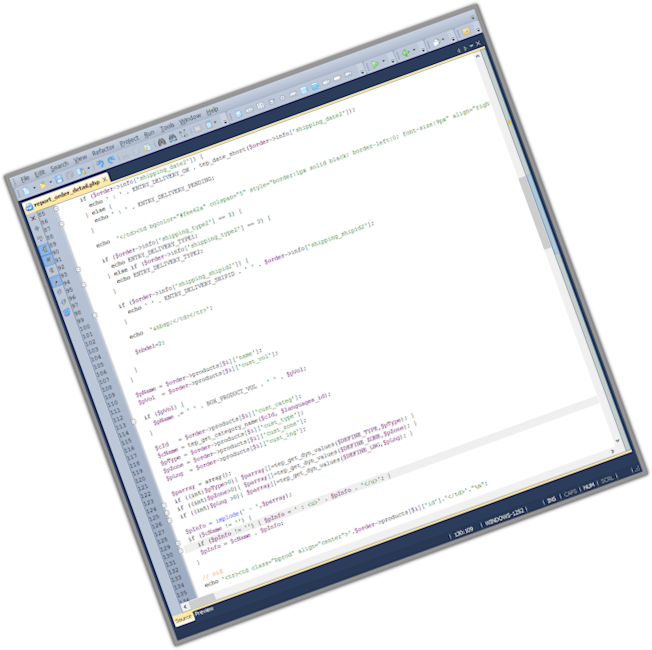Image resolution: width=652 pixels, height=650 pixels.
Task: Click the green back-arrow navigation icon
Action: pos(405,53)
